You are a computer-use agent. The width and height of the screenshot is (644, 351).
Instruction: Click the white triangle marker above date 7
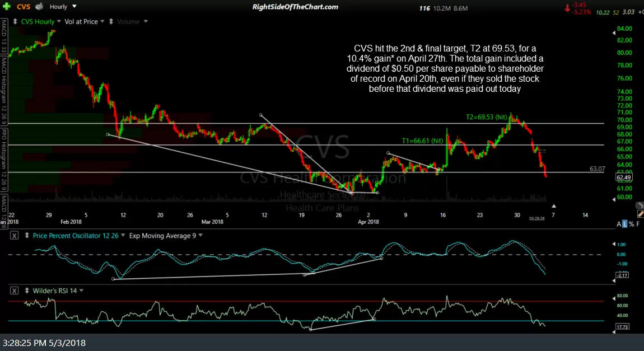554,206
